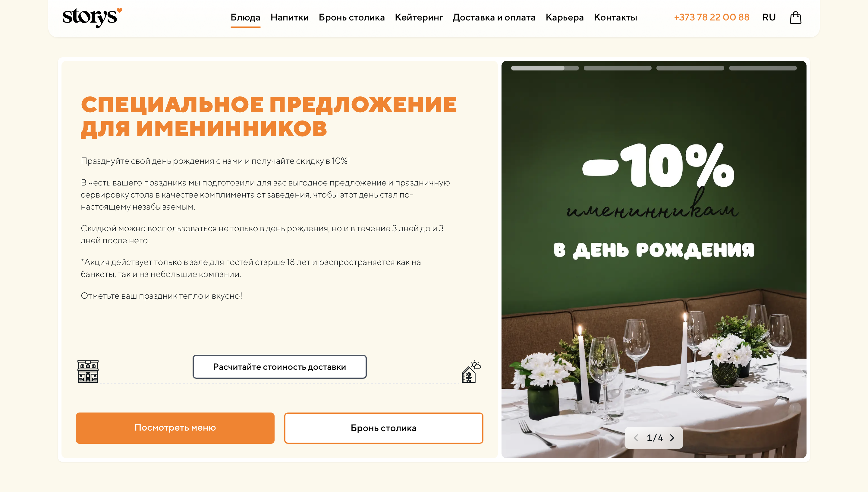The image size is (868, 492).
Task: Open Доставка и оплата page
Action: (x=494, y=17)
